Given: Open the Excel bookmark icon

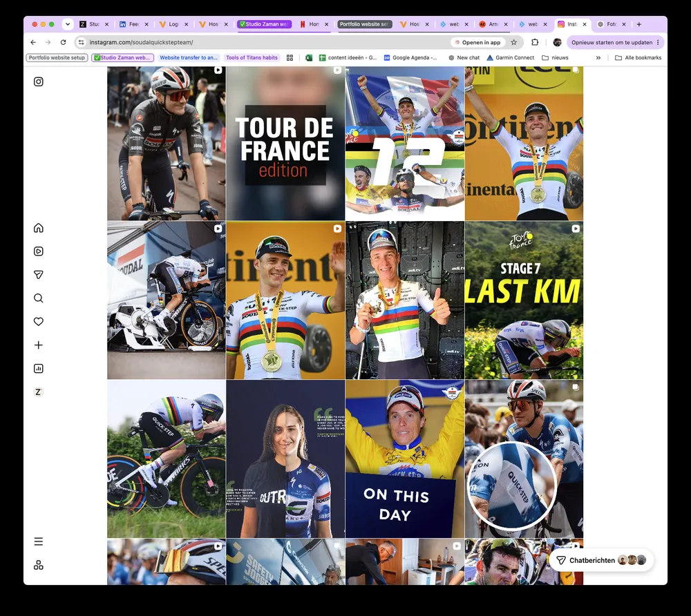Looking at the screenshot, I should (x=309, y=58).
